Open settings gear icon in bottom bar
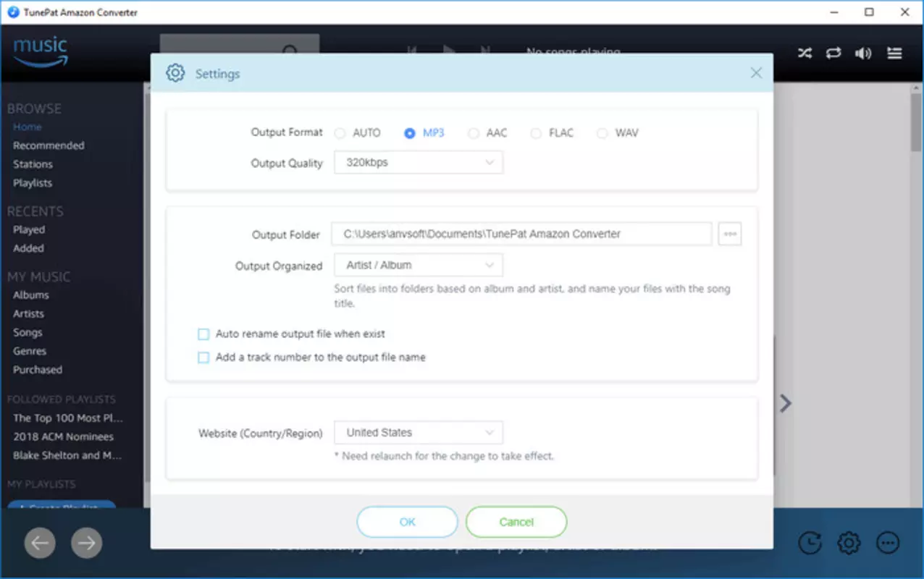The height and width of the screenshot is (579, 924). (849, 543)
